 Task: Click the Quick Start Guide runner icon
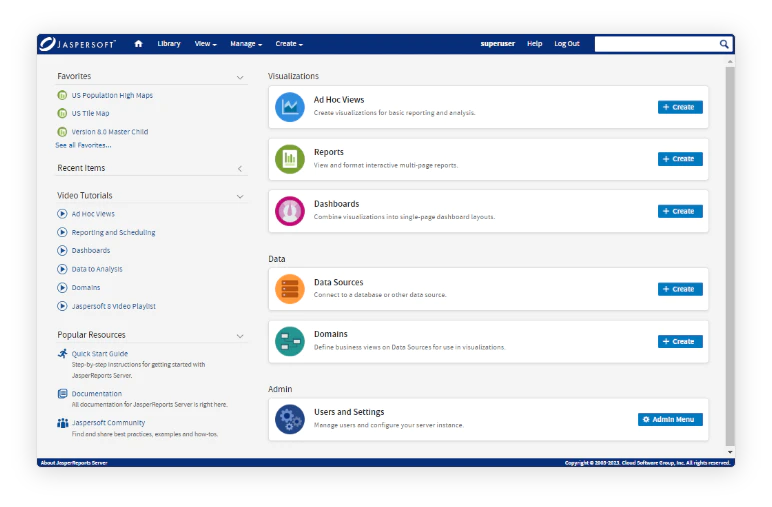pyautogui.click(x=63, y=353)
